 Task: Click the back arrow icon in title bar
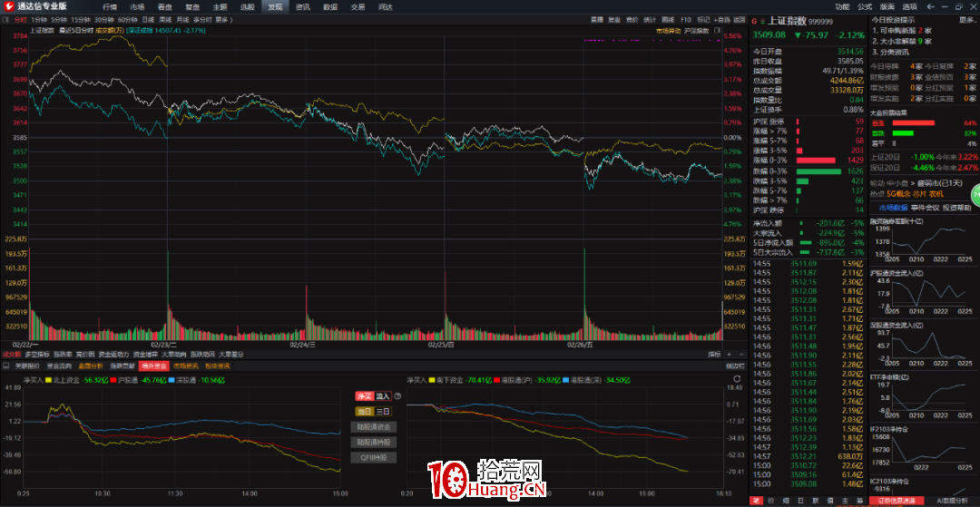click(931, 7)
